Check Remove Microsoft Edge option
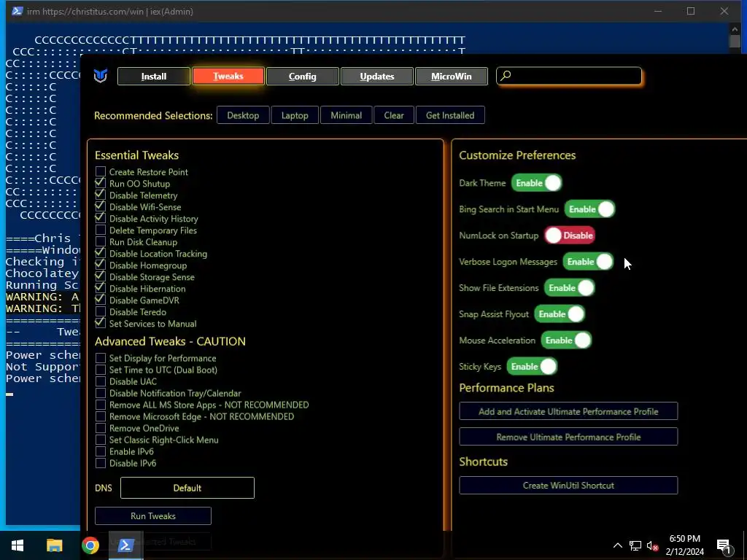Viewport: 747px width, 560px height. pos(101,416)
